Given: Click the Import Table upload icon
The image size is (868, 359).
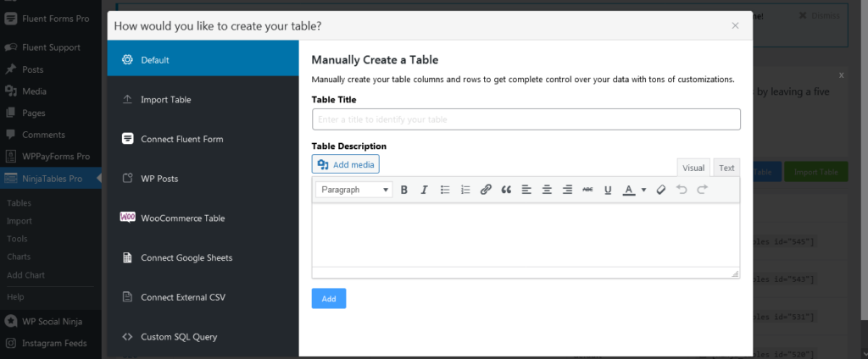Looking at the screenshot, I should (x=127, y=100).
